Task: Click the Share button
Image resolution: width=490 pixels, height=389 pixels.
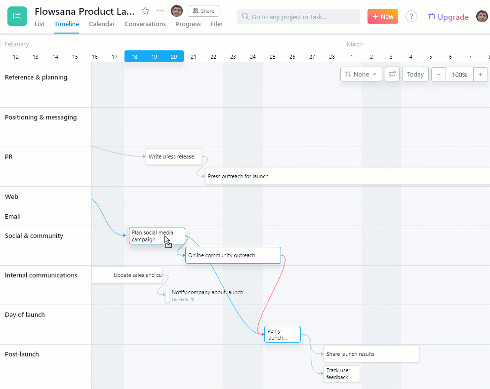Action: (203, 11)
